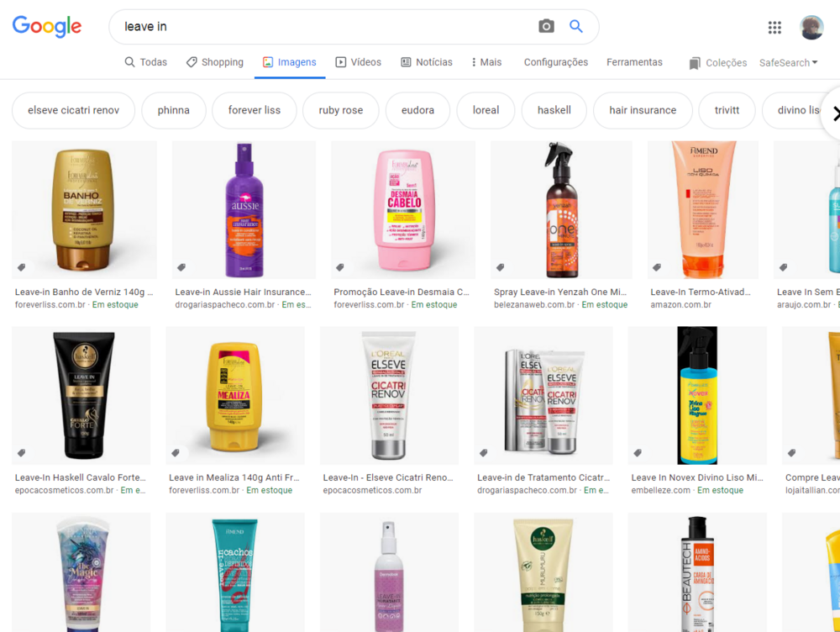This screenshot has height=632, width=840.
Task: Filter by elseve cicatri renov chip
Action: pos(73,110)
